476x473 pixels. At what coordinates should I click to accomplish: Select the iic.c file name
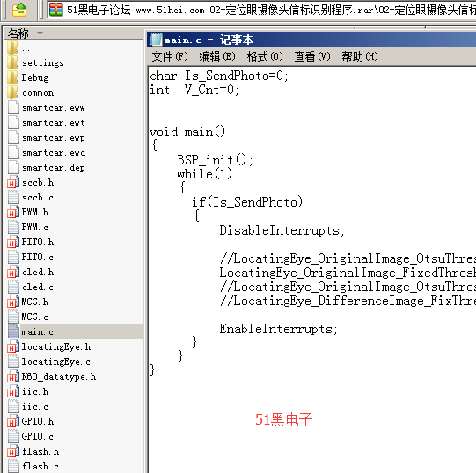[35, 406]
